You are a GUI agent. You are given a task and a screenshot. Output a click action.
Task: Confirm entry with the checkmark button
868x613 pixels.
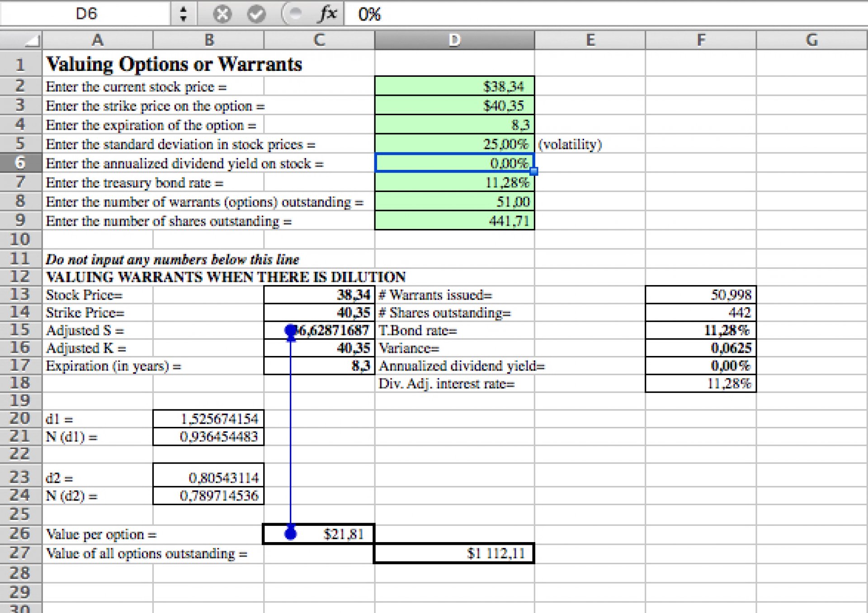pos(256,14)
